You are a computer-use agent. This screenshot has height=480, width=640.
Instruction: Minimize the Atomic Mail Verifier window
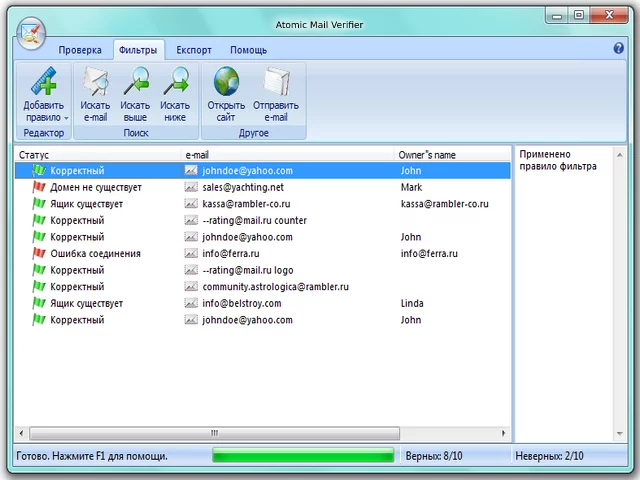coord(557,16)
